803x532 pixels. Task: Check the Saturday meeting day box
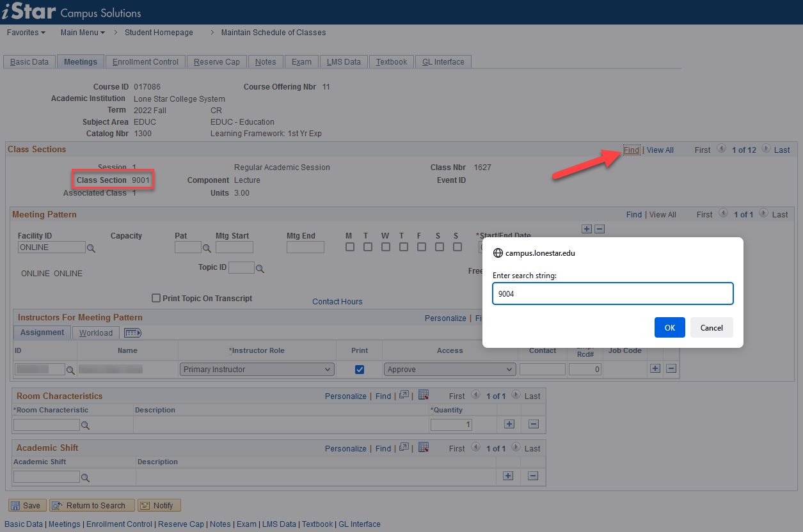click(439, 247)
